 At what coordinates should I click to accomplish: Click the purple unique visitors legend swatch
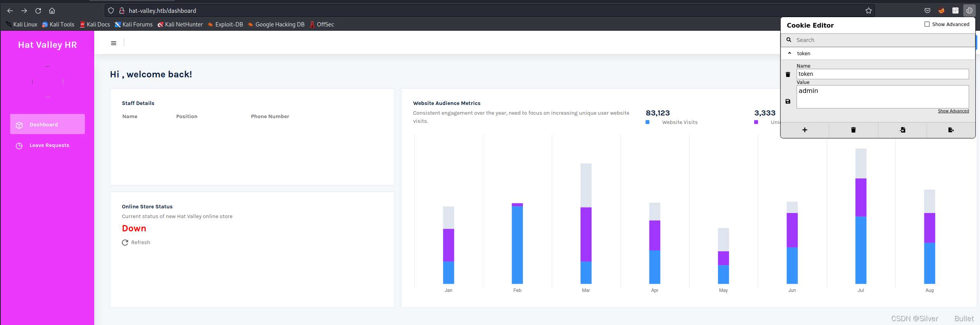click(x=756, y=122)
